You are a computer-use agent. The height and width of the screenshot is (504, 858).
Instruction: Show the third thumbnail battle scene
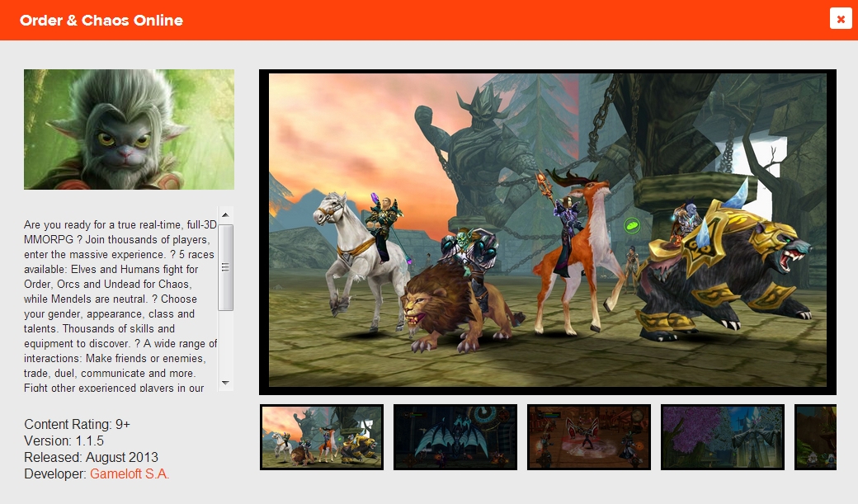click(589, 437)
